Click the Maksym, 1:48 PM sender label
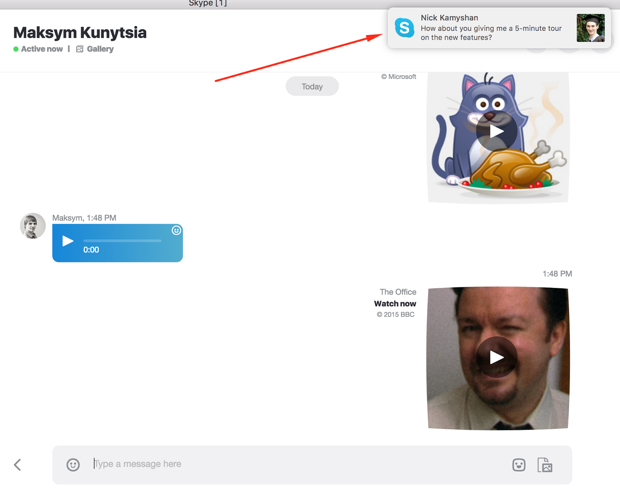Viewport: 620px width, 490px height. pyautogui.click(x=84, y=218)
